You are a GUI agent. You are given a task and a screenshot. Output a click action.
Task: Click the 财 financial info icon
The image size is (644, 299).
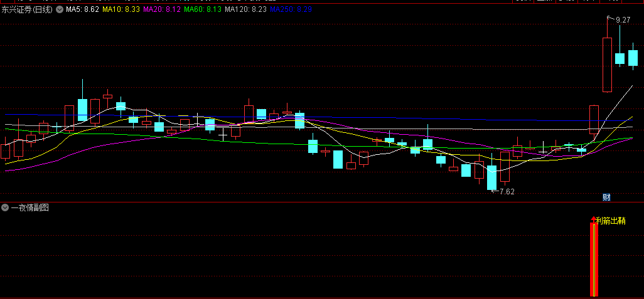point(606,197)
